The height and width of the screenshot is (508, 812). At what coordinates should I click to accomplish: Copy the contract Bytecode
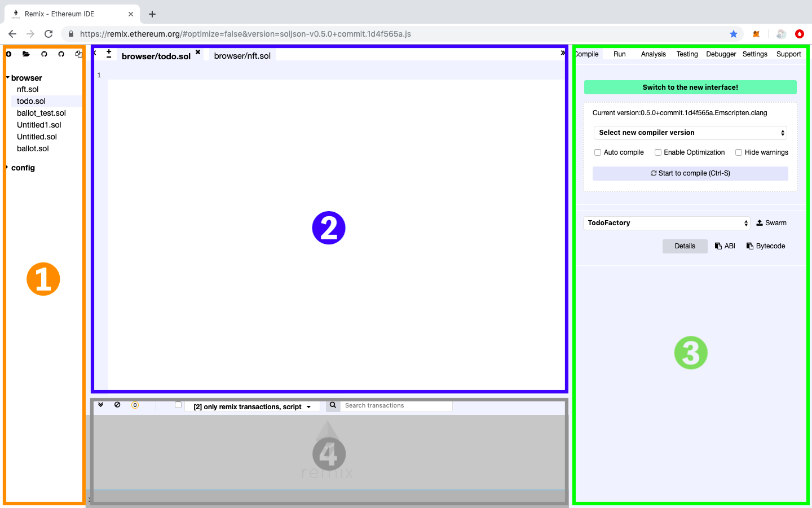click(766, 246)
